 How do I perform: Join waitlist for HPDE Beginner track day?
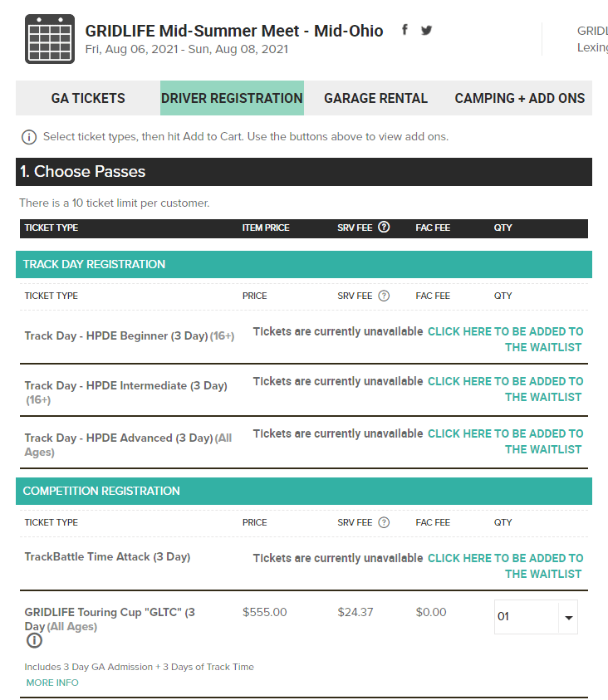506,339
